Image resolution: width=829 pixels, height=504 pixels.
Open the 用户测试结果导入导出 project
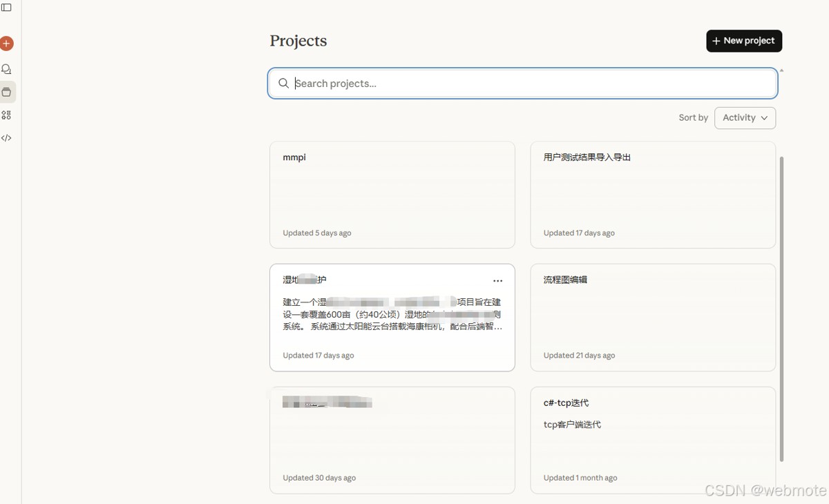653,194
